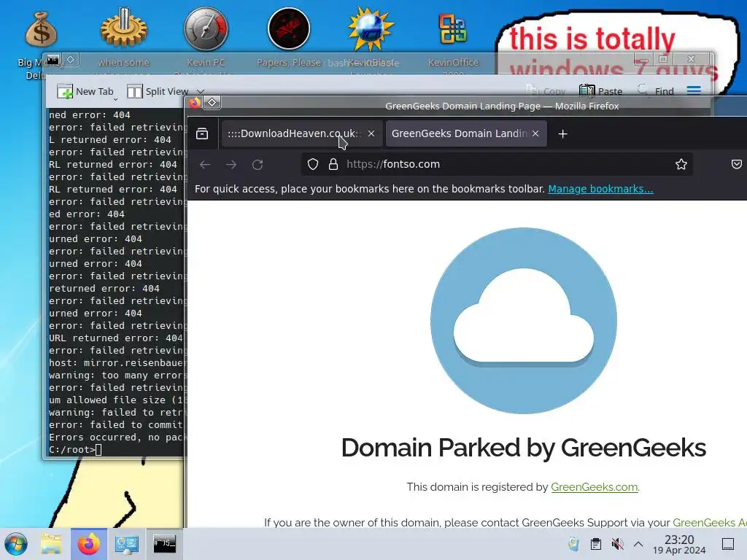Close the GreenGeeks Domain Landing tab

[535, 134]
